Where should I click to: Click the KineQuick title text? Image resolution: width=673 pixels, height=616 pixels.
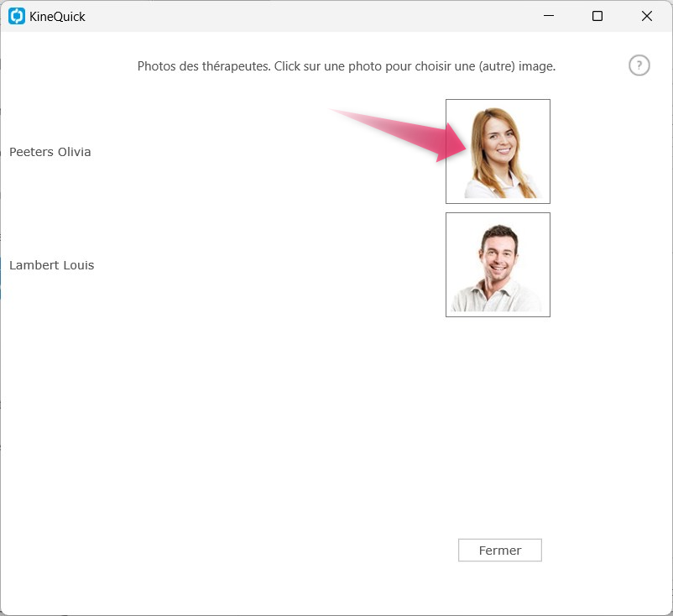pyautogui.click(x=58, y=17)
